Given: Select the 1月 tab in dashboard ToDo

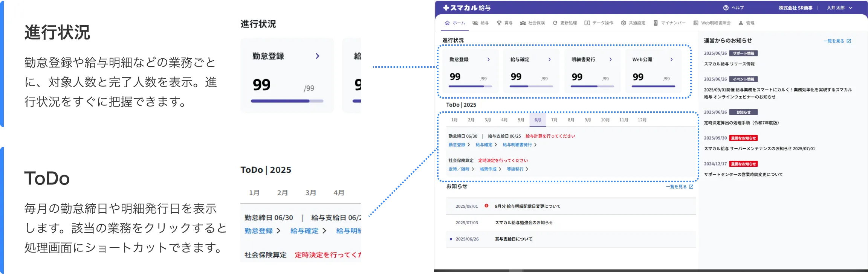Looking at the screenshot, I should click(454, 120).
